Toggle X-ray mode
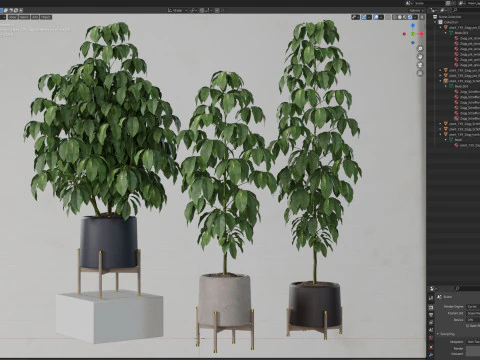 [388, 17]
